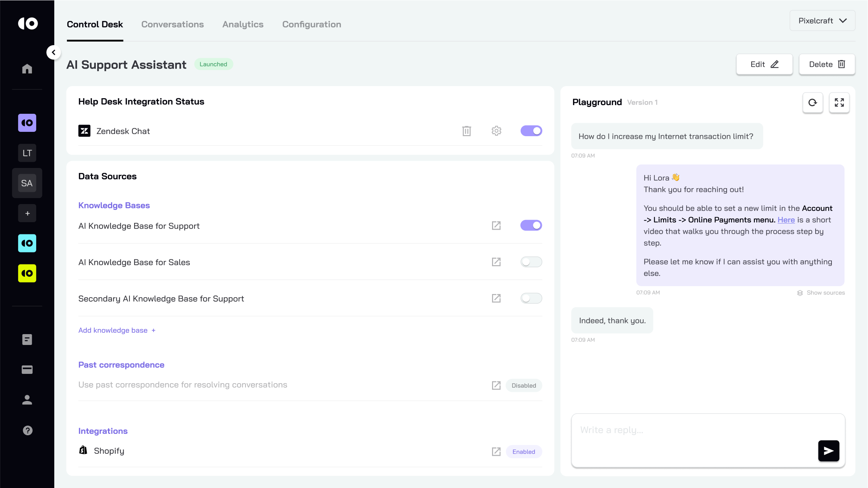Click Add knowledge base link

[116, 330]
